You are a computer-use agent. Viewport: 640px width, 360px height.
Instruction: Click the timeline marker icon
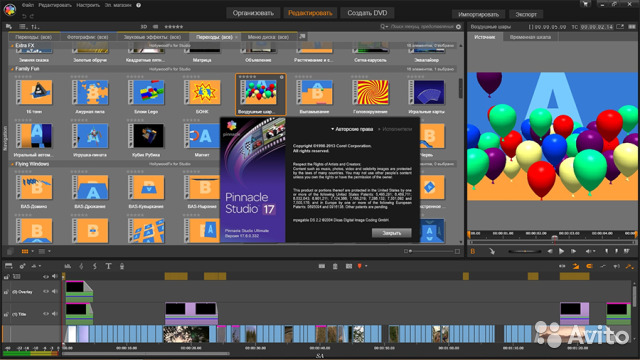pos(360,266)
